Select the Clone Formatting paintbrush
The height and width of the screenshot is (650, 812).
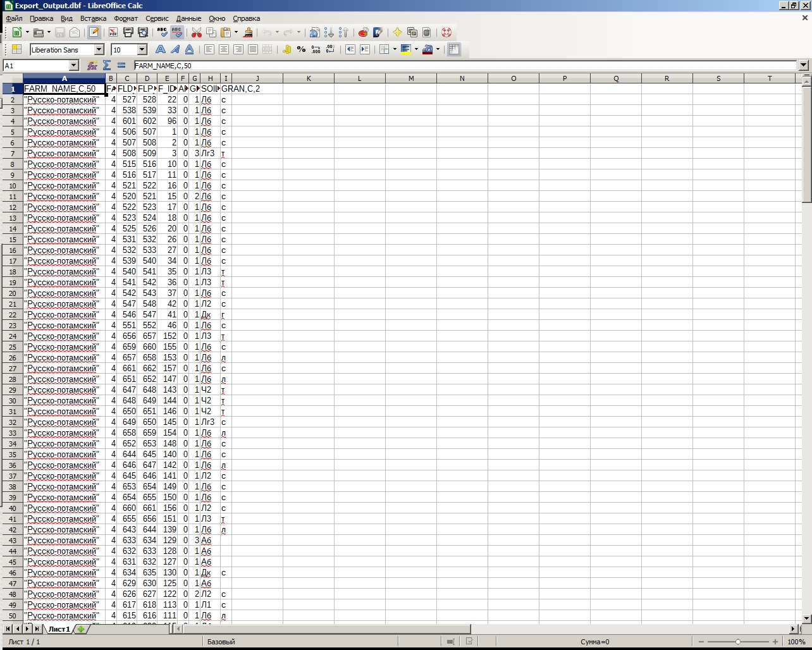tap(249, 32)
